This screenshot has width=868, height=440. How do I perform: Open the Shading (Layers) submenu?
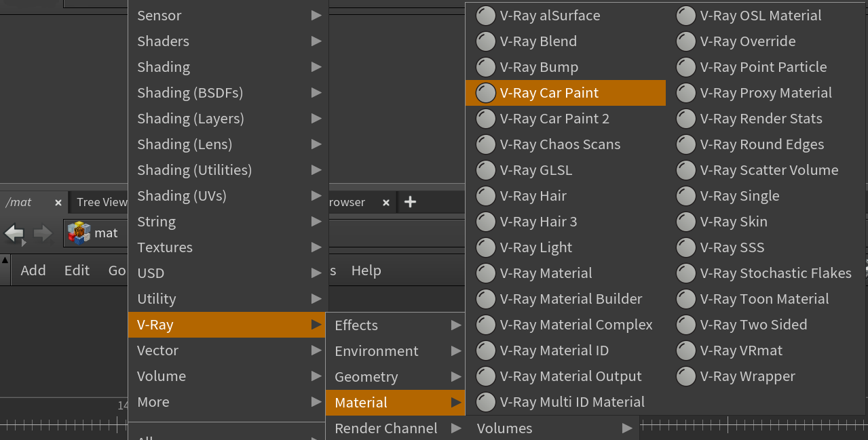[228, 119]
